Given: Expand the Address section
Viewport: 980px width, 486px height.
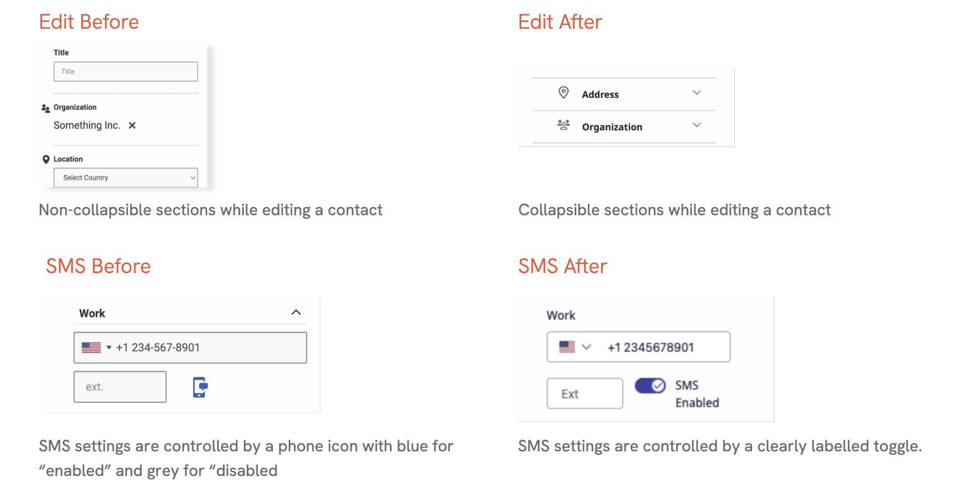Looking at the screenshot, I should (697, 92).
